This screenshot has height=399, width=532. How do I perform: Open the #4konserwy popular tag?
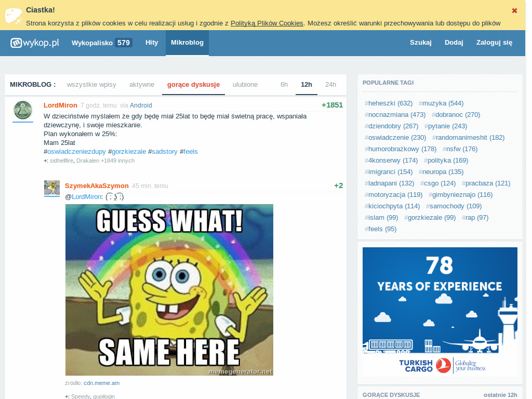click(x=391, y=161)
